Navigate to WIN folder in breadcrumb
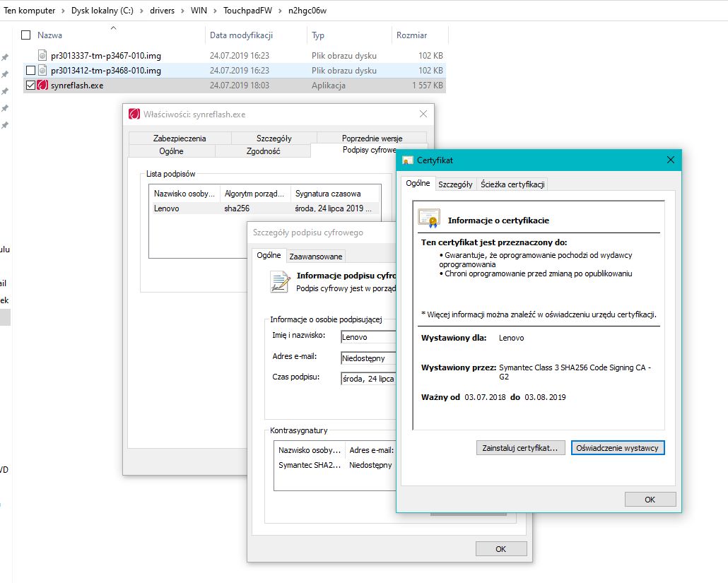728x583 pixels. [199, 11]
